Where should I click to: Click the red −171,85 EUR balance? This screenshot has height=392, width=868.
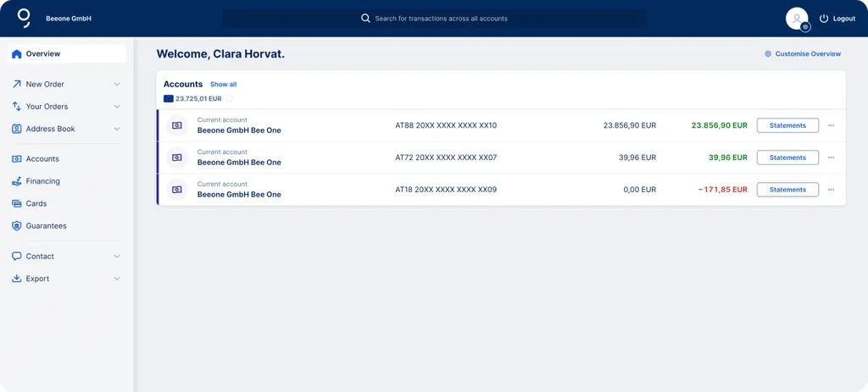722,190
